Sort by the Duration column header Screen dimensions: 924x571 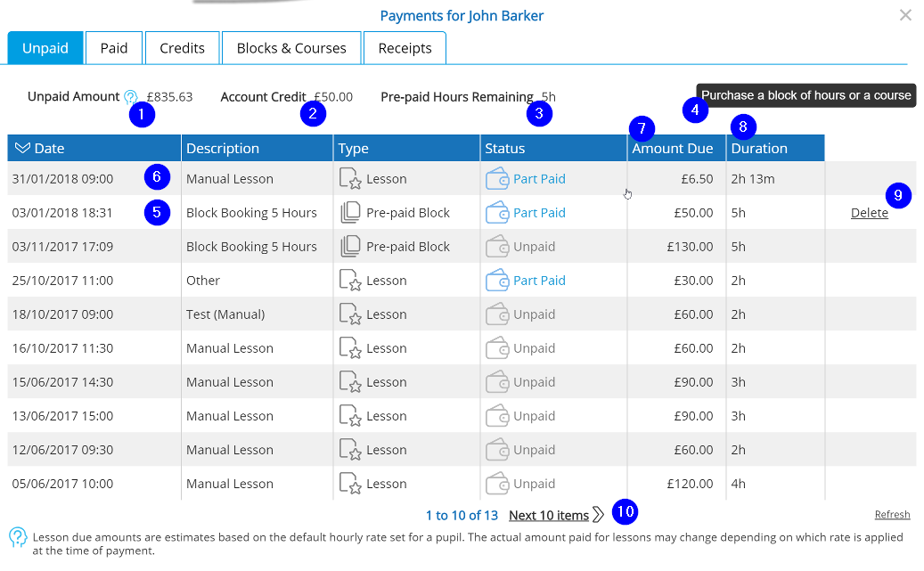coord(775,148)
